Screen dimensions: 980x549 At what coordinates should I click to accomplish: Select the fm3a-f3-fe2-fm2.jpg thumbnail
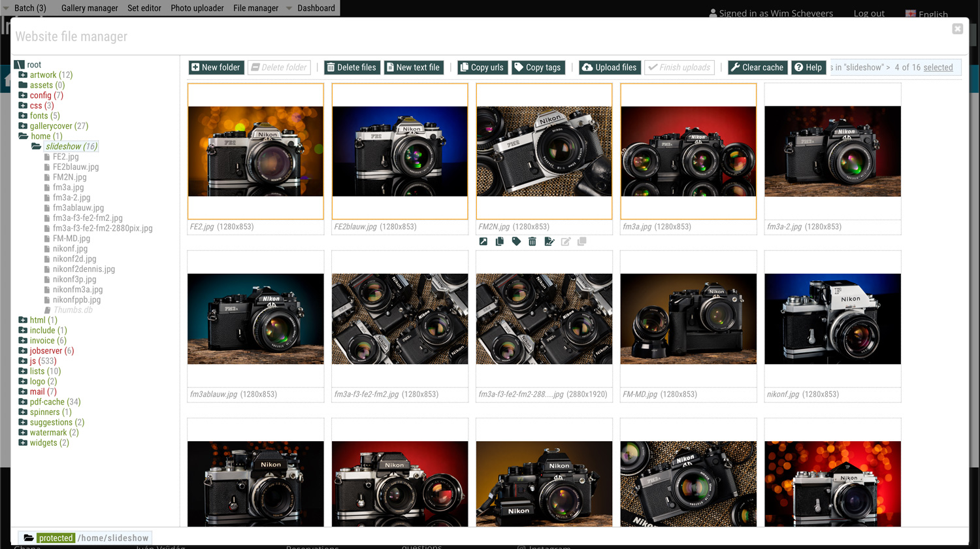(400, 319)
